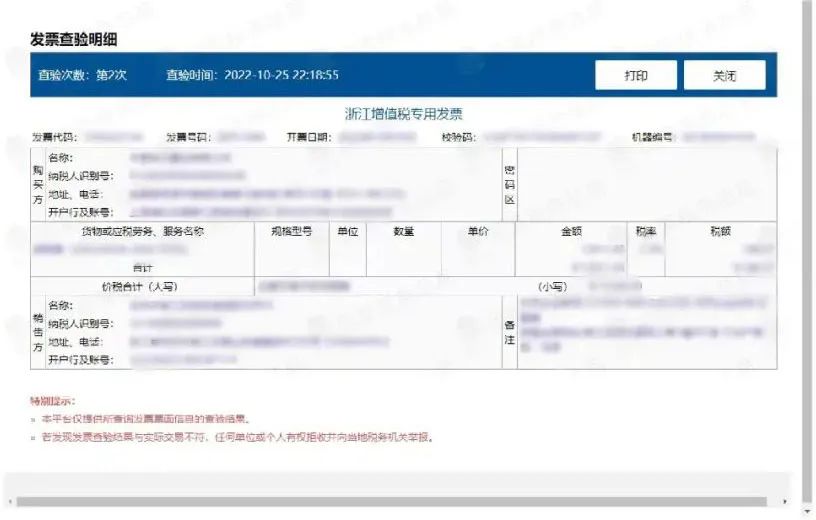816x520 pixels.
Task: Click the 关闭 close button
Action: tap(724, 75)
